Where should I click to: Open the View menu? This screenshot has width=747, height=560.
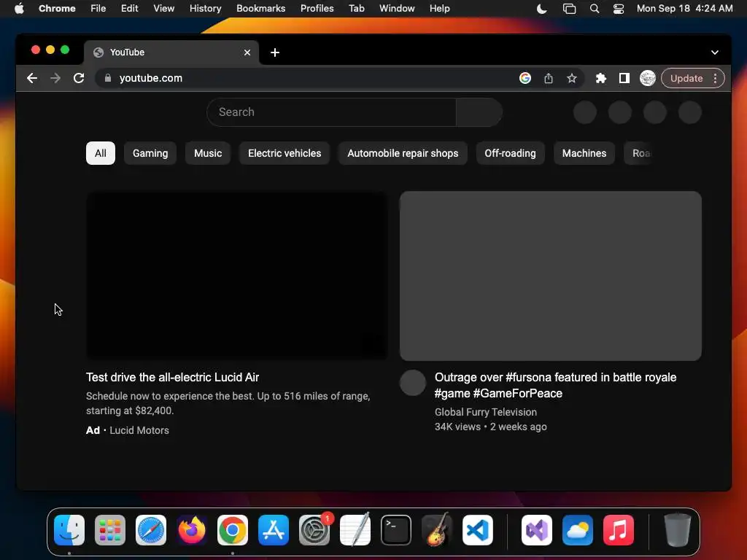[x=163, y=8]
